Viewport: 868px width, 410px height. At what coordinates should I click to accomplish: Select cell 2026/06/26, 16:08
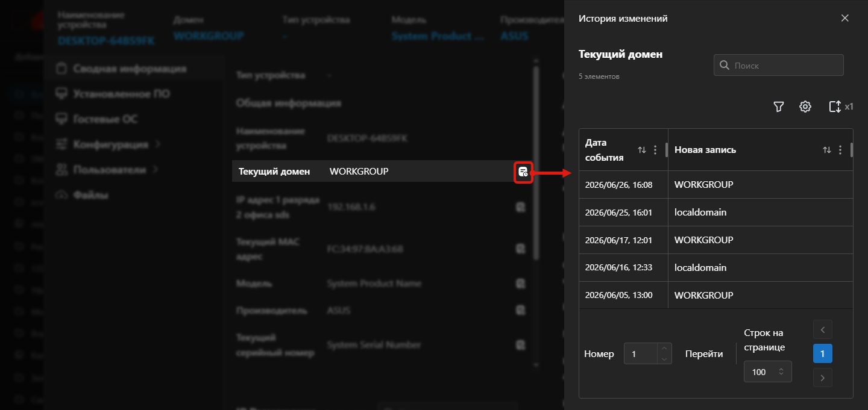(623, 185)
